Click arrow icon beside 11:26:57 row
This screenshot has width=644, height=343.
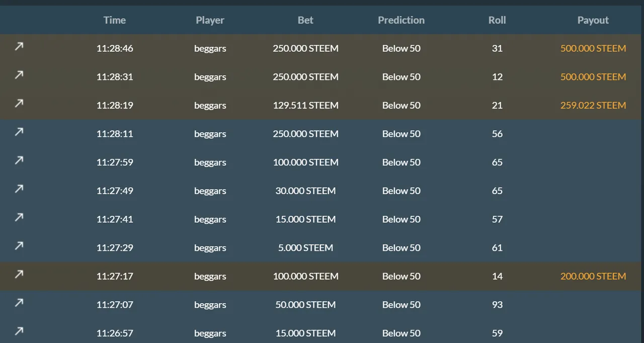19,331
